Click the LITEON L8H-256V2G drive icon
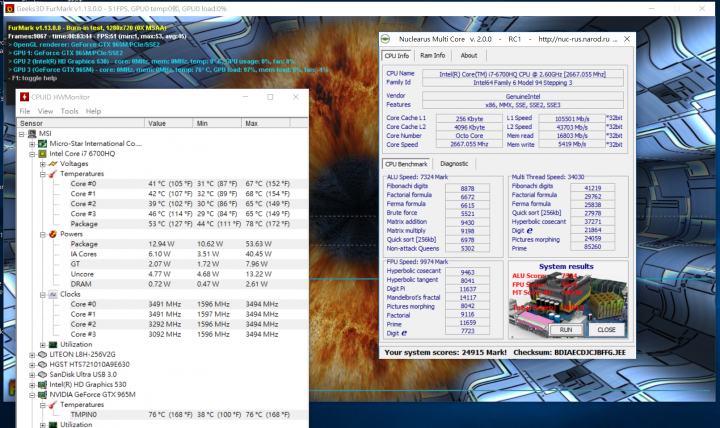 coord(42,355)
